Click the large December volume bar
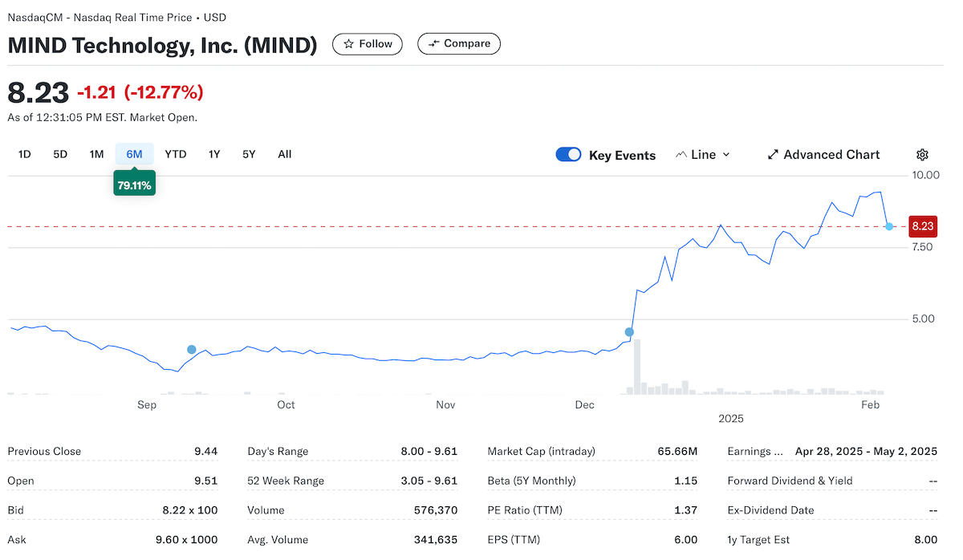The height and width of the screenshot is (560, 963). pos(637,367)
